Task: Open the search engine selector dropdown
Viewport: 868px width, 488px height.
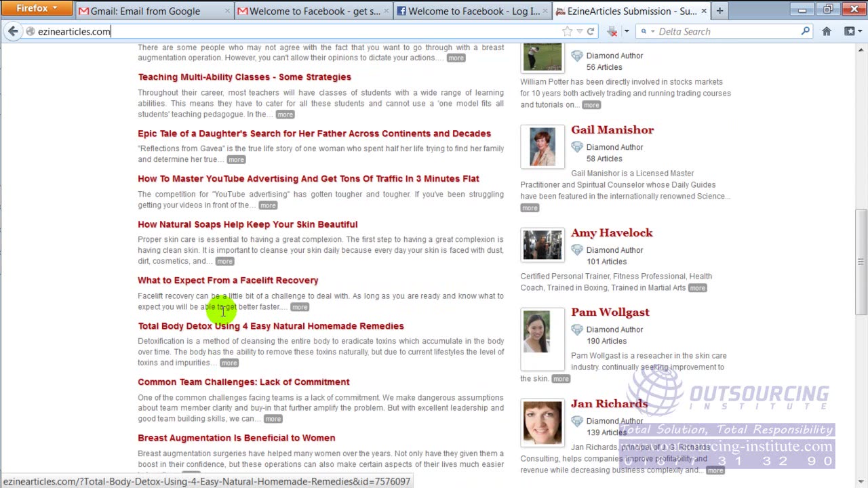Action: coord(648,31)
